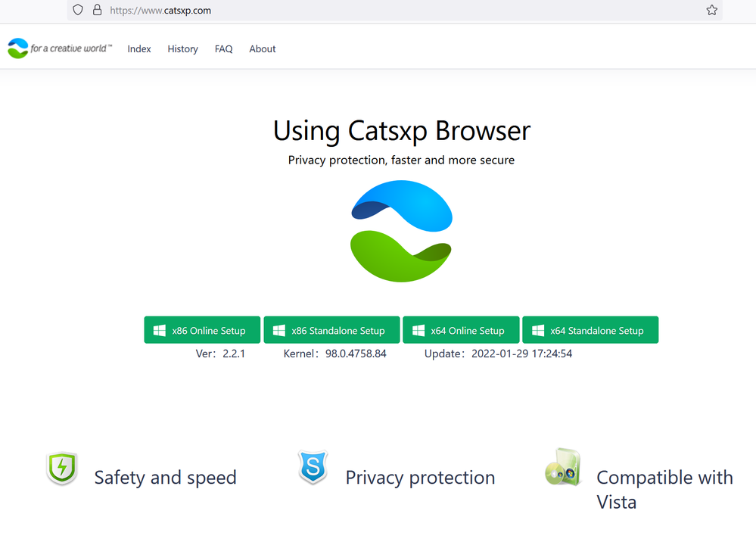Download the x64 Online Setup
The width and height of the screenshot is (756, 539).
(x=461, y=330)
